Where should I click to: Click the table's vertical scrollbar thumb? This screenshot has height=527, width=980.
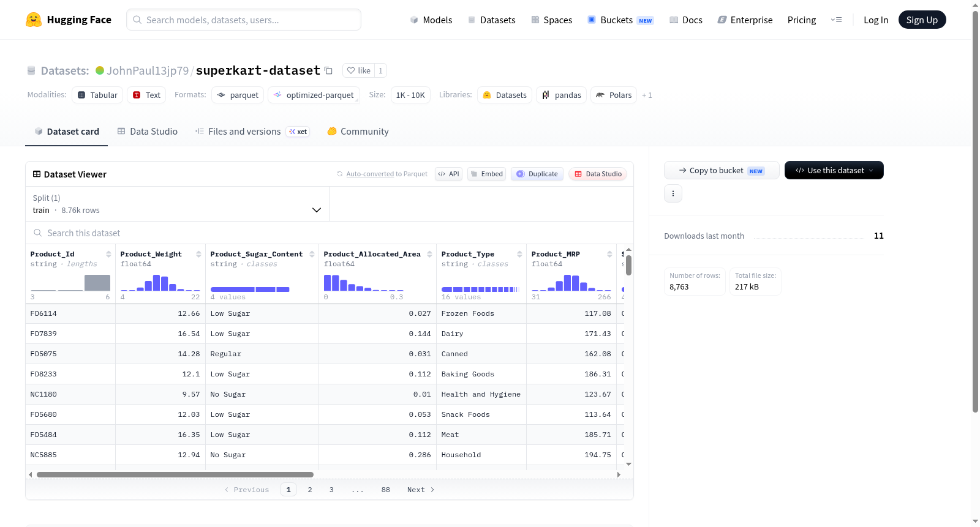click(628, 265)
